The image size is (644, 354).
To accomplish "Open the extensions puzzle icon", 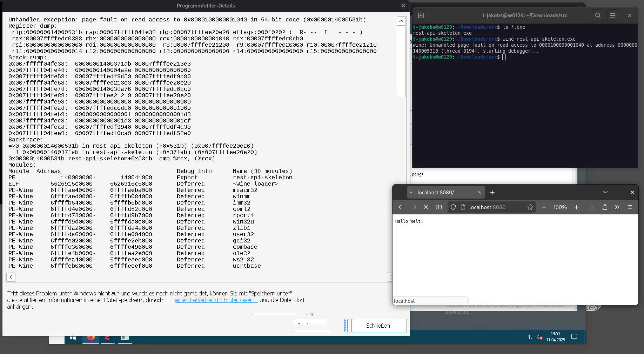I will pyautogui.click(x=605, y=207).
